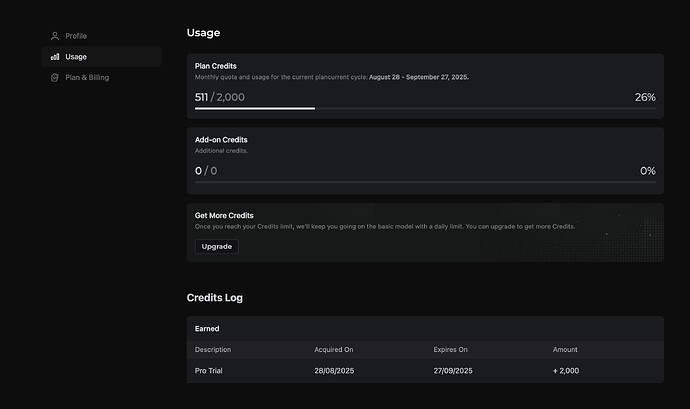The image size is (690, 409).
Task: Click the credits limit explanation text
Action: tap(385, 226)
